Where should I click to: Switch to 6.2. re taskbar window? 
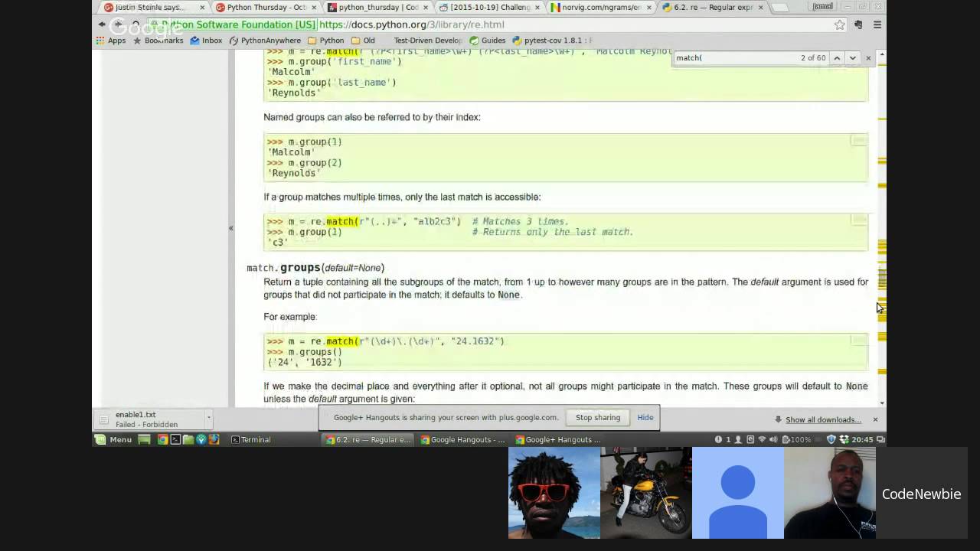(x=369, y=439)
